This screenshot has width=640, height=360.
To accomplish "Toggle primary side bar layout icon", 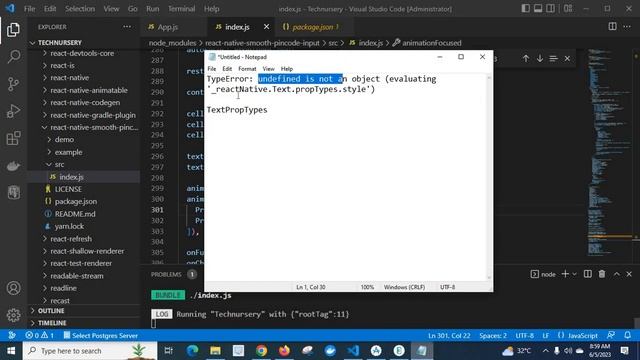I will coord(526,9).
